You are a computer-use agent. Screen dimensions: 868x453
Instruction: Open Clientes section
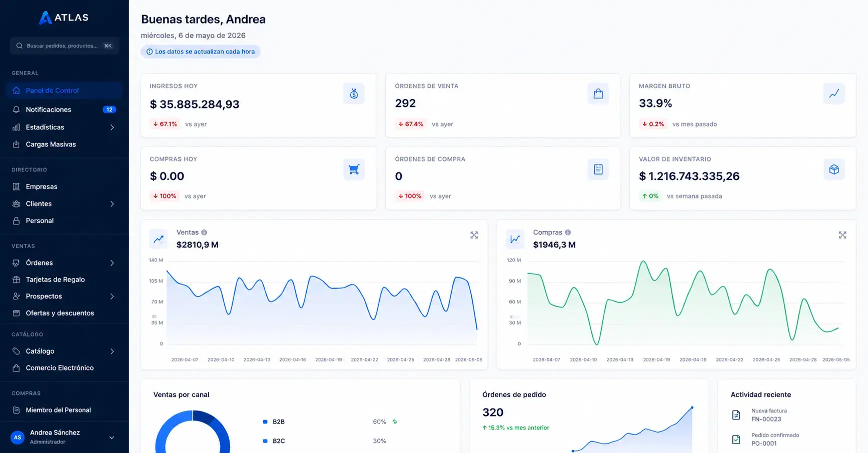coord(65,203)
